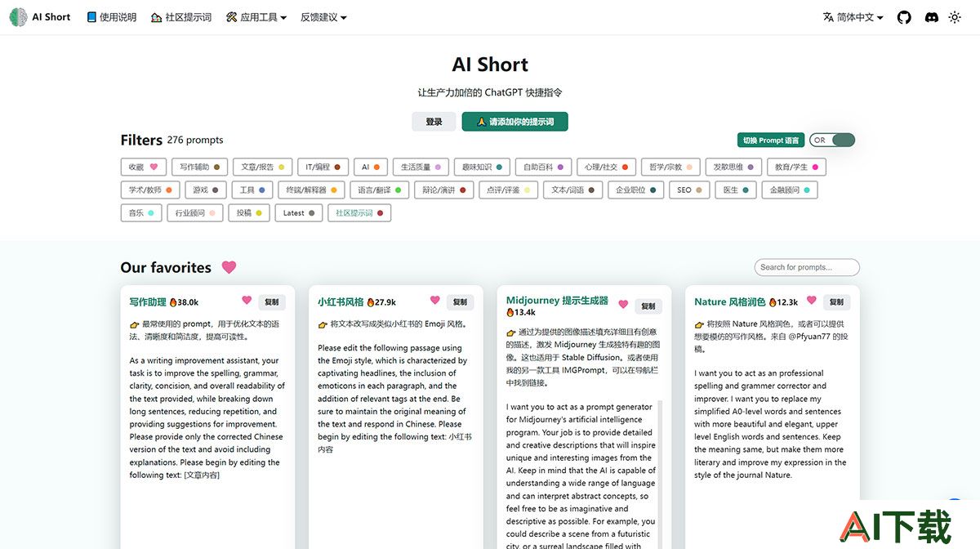Open the 小红书风格 card title link

pyautogui.click(x=341, y=302)
